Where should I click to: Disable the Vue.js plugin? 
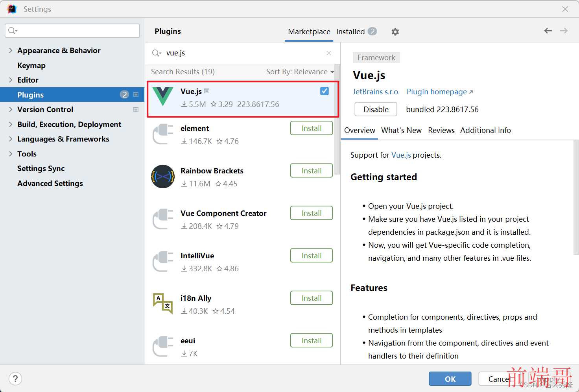[376, 109]
